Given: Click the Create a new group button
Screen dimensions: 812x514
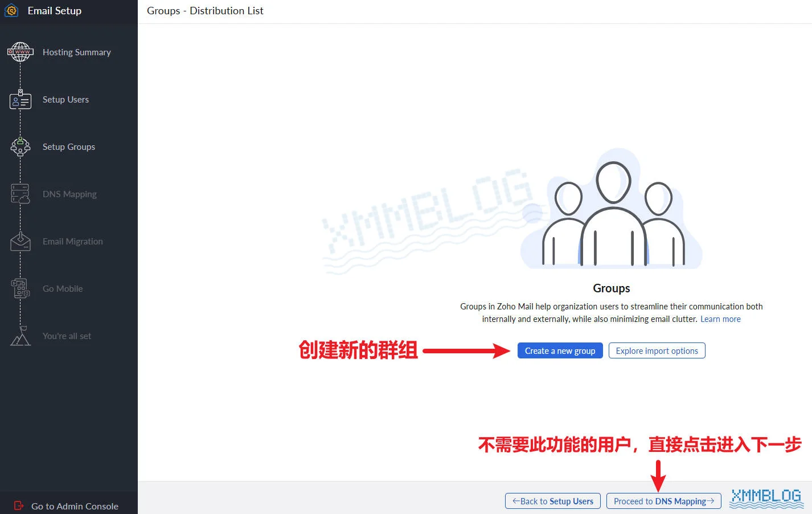Looking at the screenshot, I should pyautogui.click(x=560, y=350).
